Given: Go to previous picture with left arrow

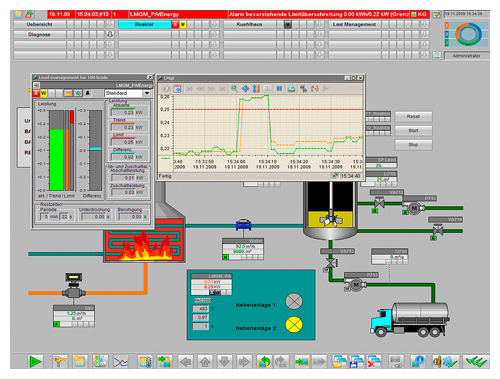Looking at the screenshot, I should tap(185, 362).
